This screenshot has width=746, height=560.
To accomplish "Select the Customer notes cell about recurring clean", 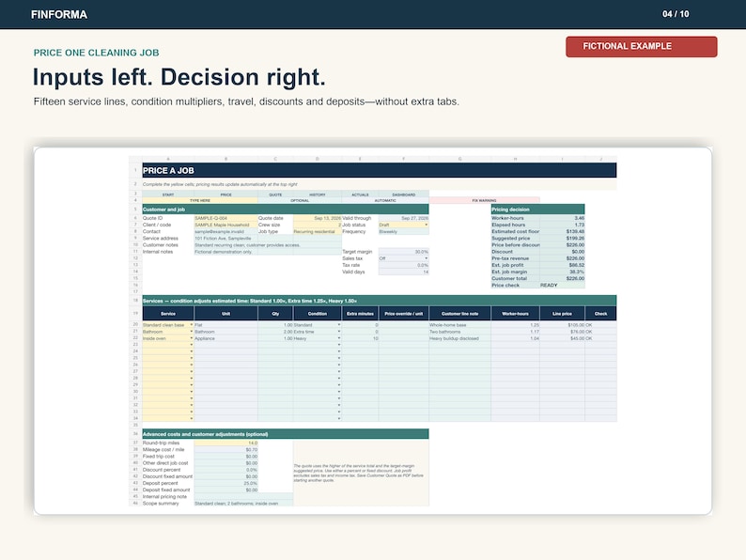I will (268, 244).
